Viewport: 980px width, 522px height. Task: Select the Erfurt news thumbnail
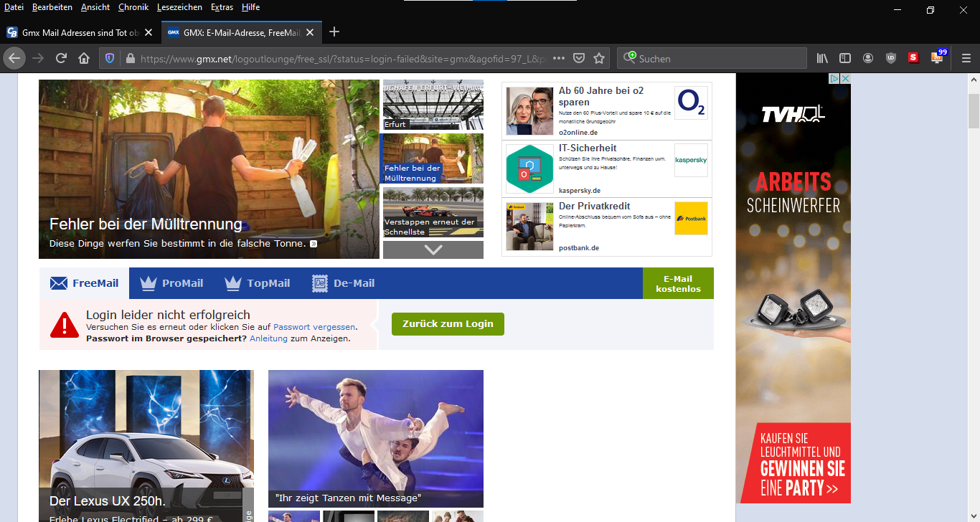(433, 105)
